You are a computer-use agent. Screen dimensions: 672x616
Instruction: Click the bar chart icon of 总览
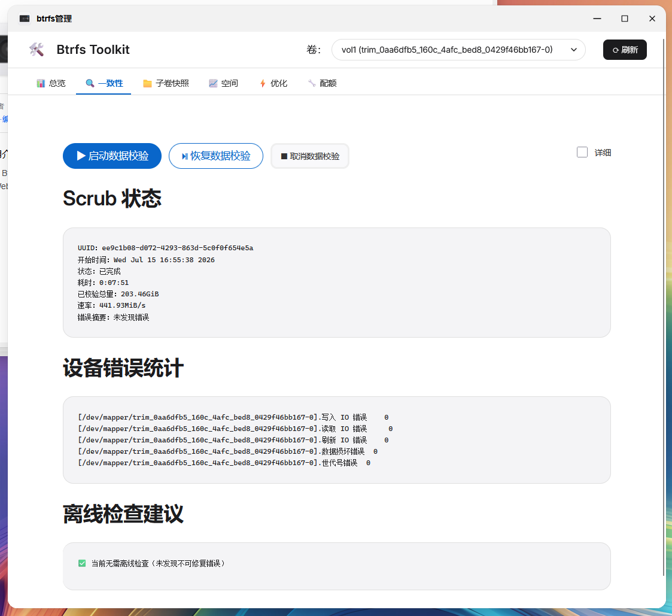(41, 83)
